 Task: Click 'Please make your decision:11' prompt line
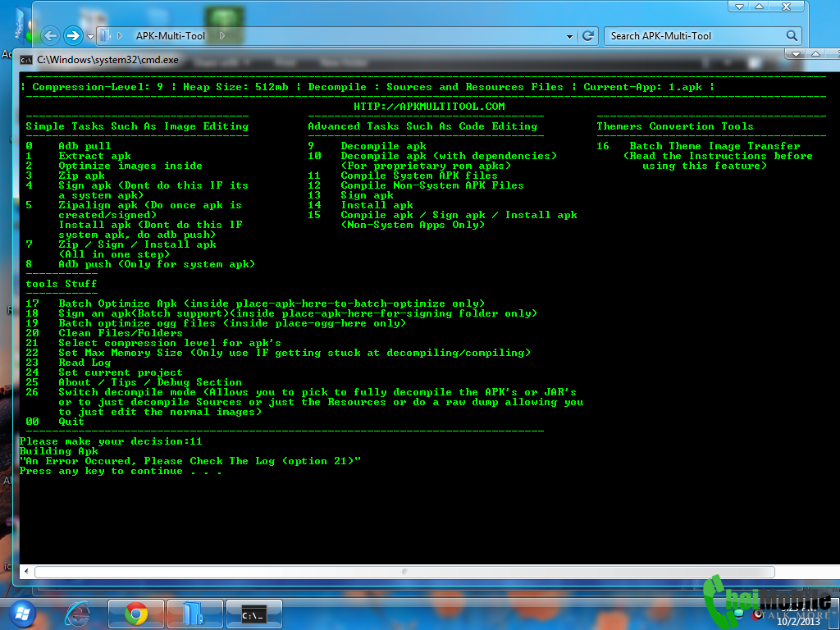[111, 441]
